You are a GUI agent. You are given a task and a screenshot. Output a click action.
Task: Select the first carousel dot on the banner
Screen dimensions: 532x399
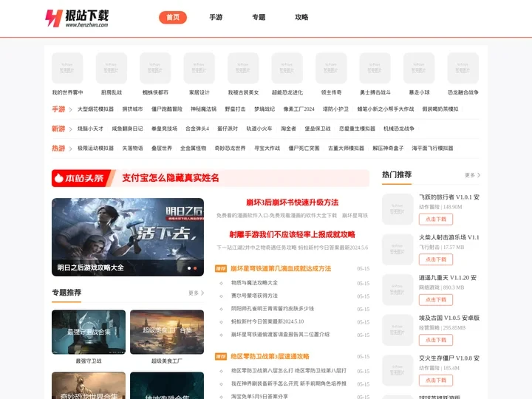coord(189,268)
